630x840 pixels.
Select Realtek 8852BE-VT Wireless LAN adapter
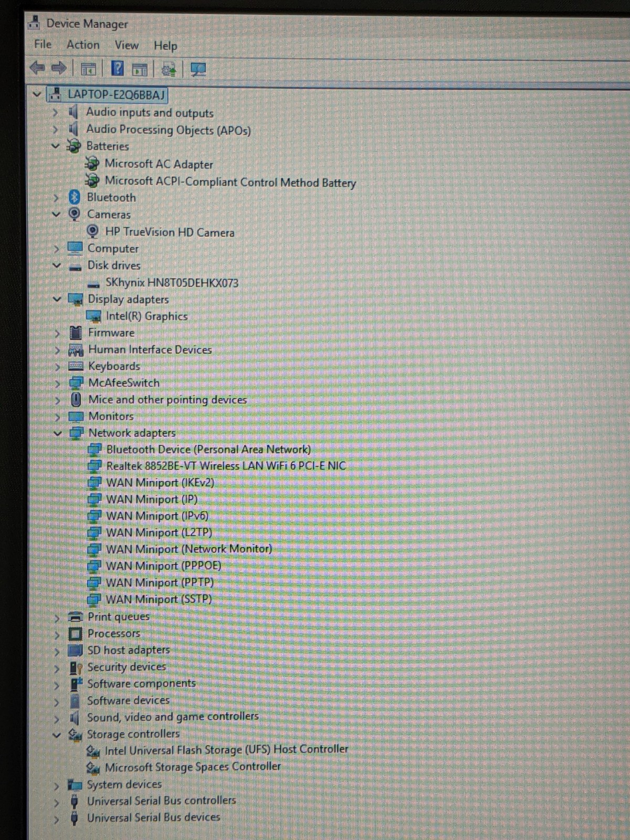pos(226,466)
